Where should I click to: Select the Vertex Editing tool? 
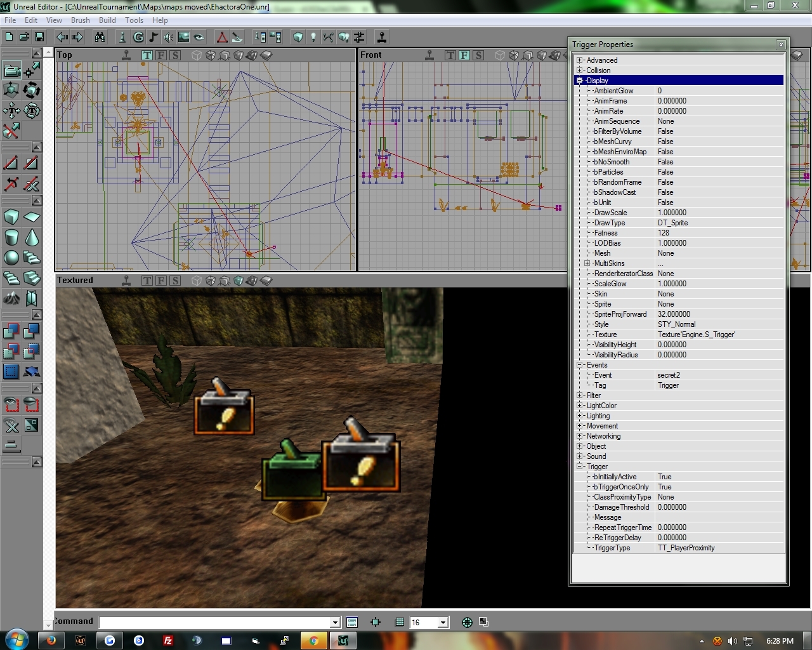(x=32, y=69)
